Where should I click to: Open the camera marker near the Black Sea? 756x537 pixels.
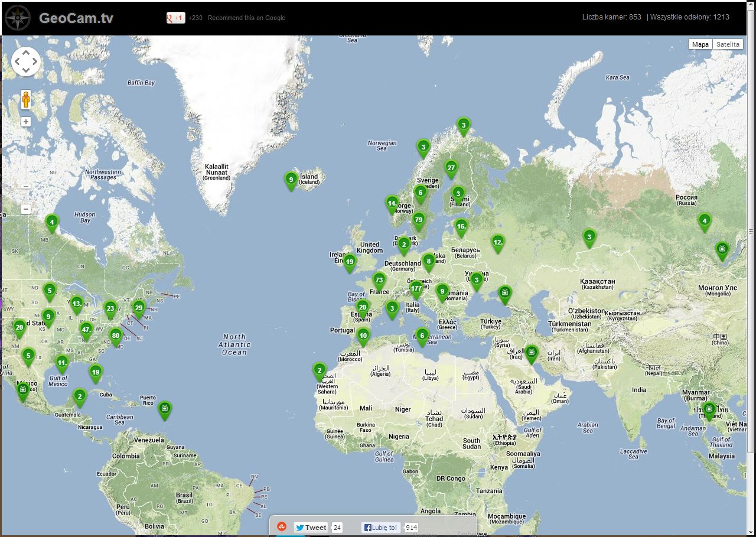tap(504, 294)
